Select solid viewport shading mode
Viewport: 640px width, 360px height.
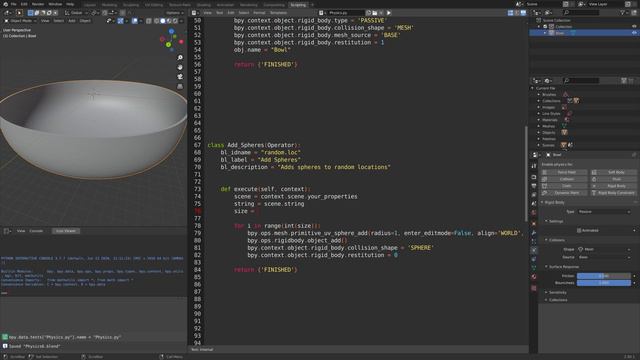pos(162,20)
